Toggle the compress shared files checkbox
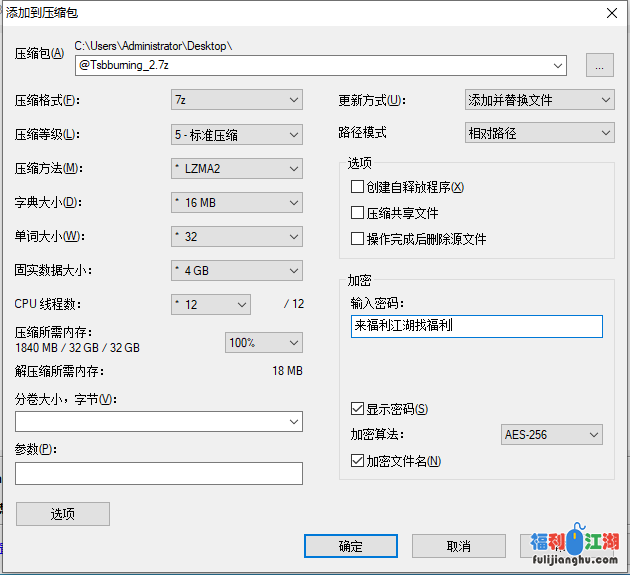The width and height of the screenshot is (630, 575). coord(358,213)
